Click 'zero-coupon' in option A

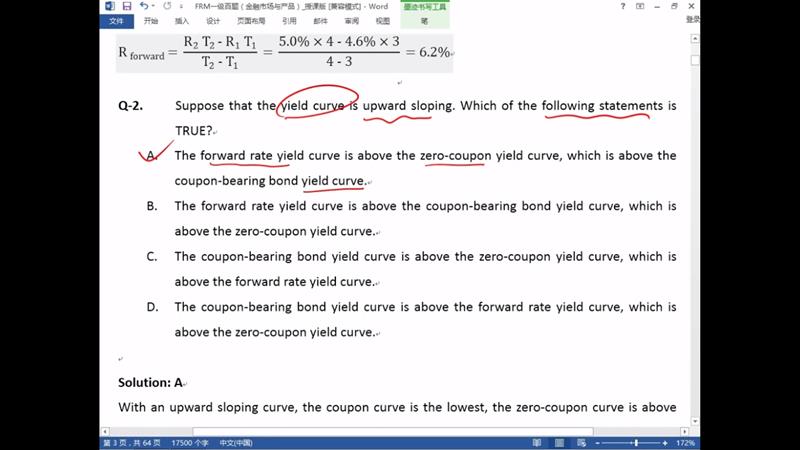(456, 156)
